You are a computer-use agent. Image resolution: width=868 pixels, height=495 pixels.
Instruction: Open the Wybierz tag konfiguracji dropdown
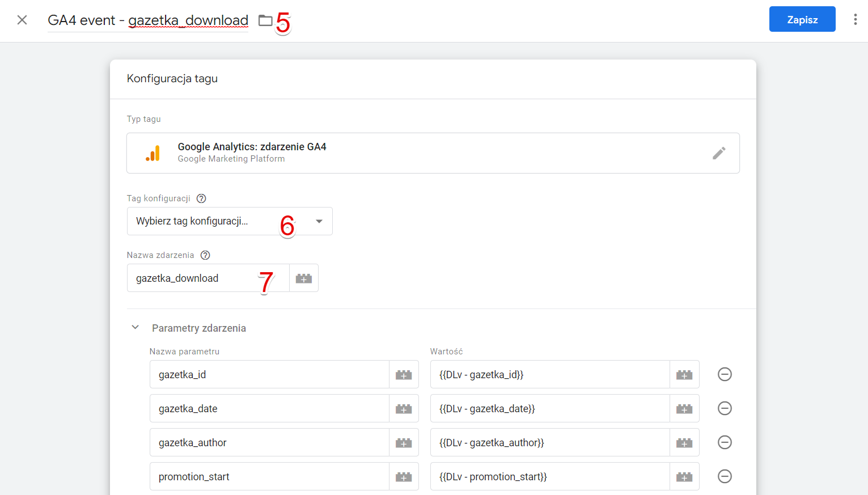click(x=230, y=221)
